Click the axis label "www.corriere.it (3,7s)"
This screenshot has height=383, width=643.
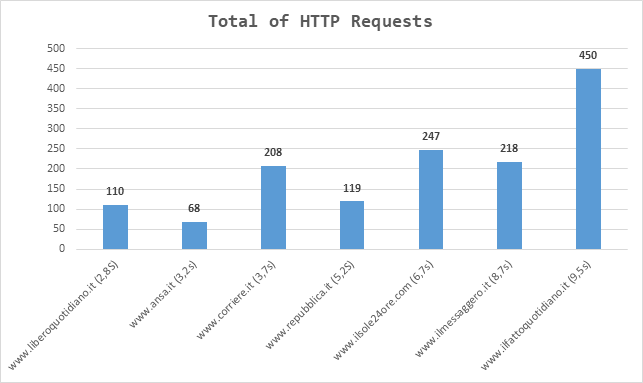click(x=236, y=300)
